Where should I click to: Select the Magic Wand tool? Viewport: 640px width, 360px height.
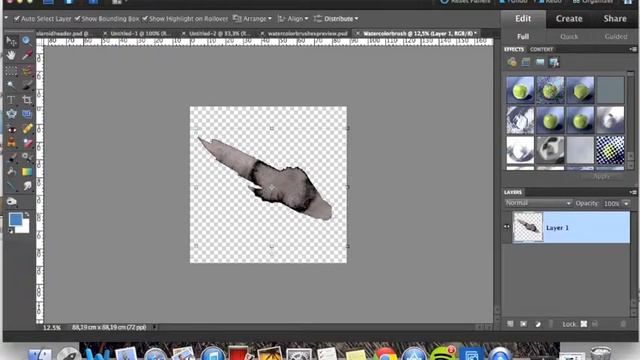[x=11, y=85]
